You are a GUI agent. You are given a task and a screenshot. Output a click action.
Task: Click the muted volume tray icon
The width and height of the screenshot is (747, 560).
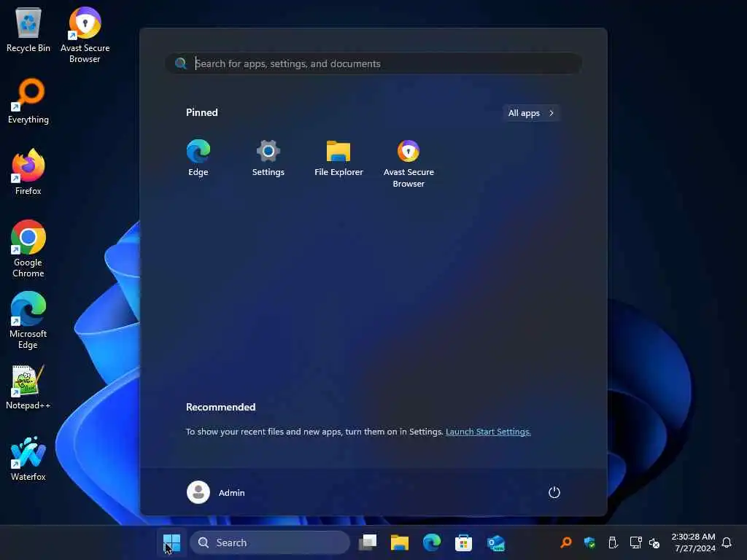tap(654, 542)
